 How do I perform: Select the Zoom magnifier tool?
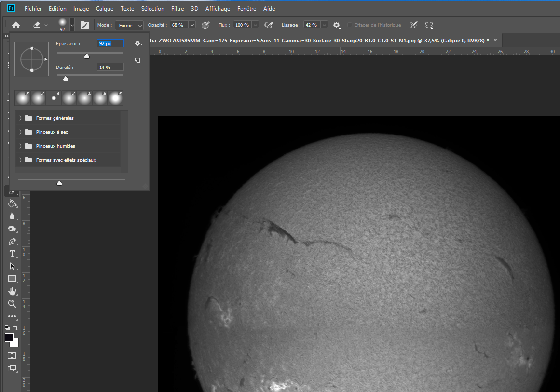tap(13, 304)
